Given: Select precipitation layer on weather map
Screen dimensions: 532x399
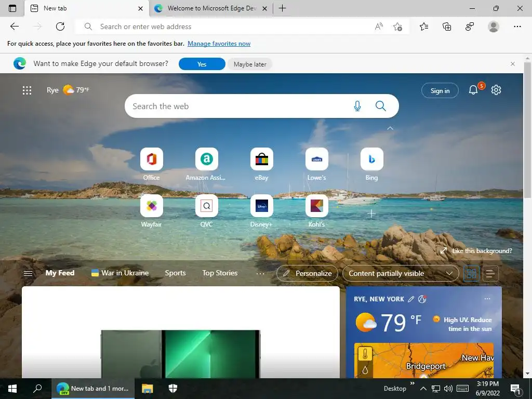Looking at the screenshot, I should (365, 370).
